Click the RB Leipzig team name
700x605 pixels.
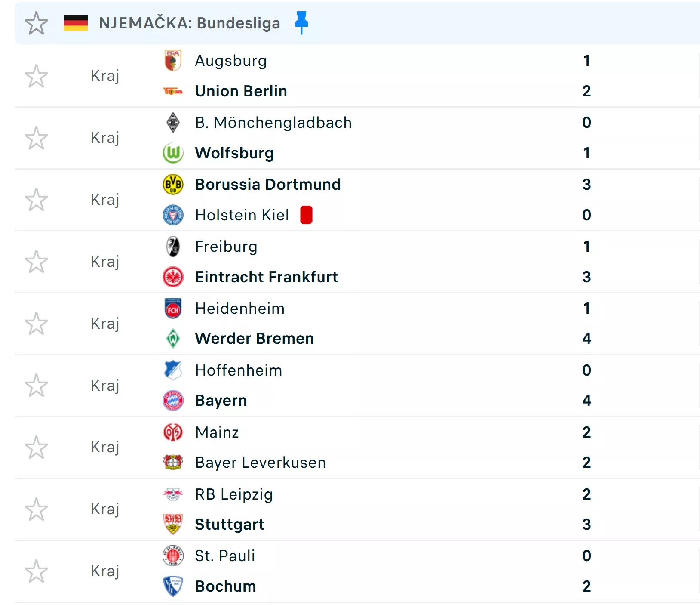[x=233, y=494]
